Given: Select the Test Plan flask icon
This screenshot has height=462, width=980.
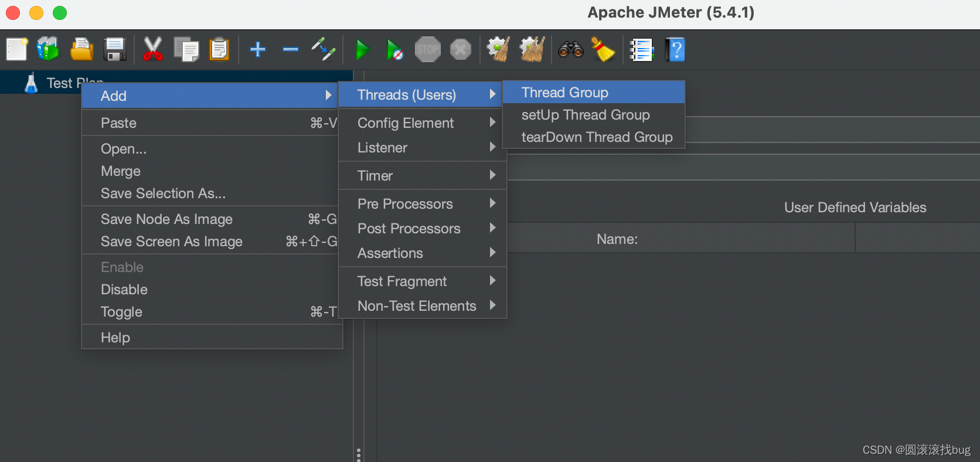Looking at the screenshot, I should click(31, 83).
